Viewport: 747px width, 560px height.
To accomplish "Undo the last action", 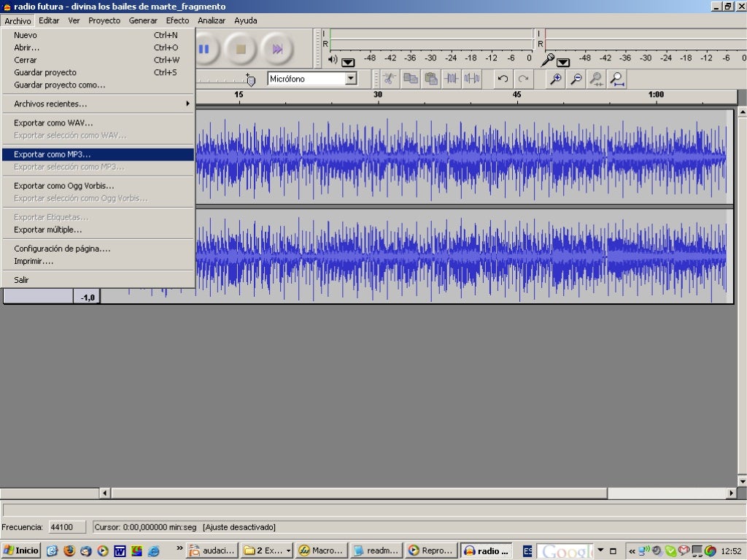I will pos(503,79).
